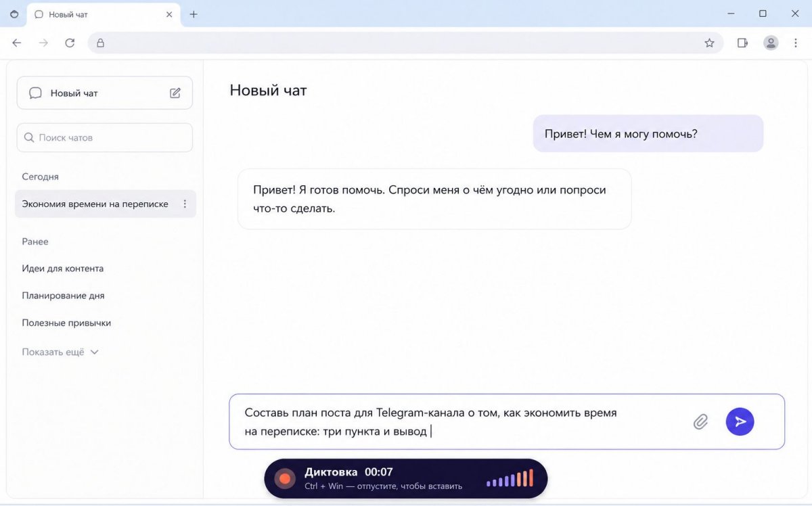
Task: Maximize the browser window
Action: (763, 14)
